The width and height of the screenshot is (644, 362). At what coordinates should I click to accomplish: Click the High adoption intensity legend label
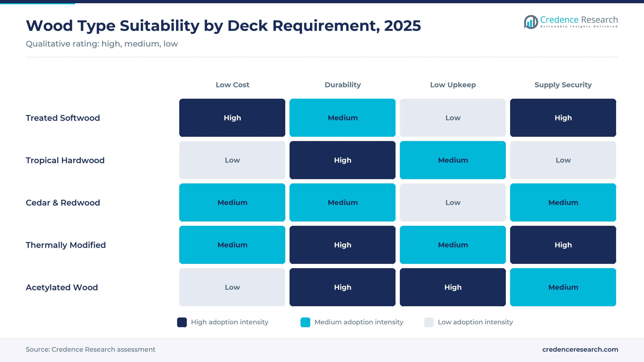click(230, 322)
